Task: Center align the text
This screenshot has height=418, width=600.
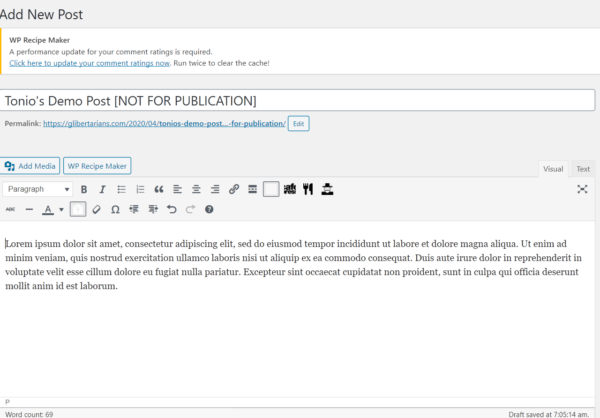Action: pos(196,189)
